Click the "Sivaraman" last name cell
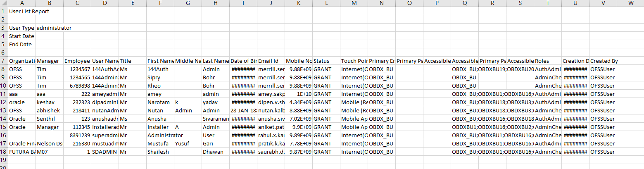Image resolution: width=644 pixels, height=169 pixels. 215,119
